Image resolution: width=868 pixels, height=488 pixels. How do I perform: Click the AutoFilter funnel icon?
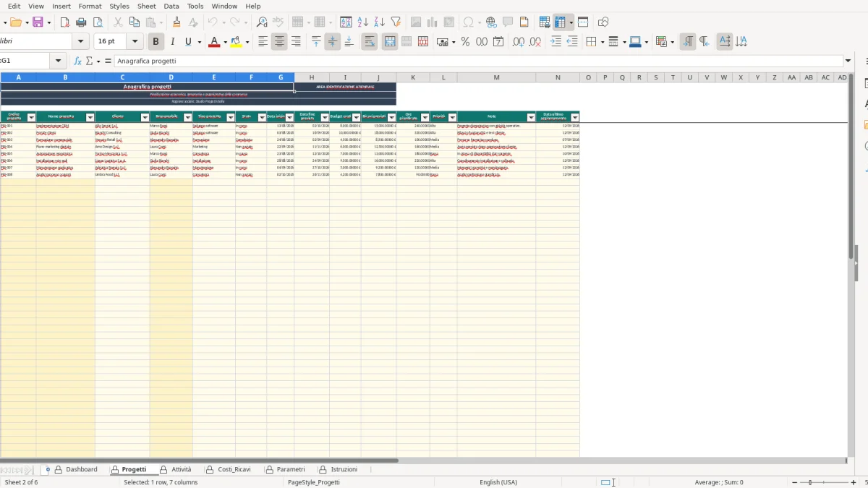[395, 22]
